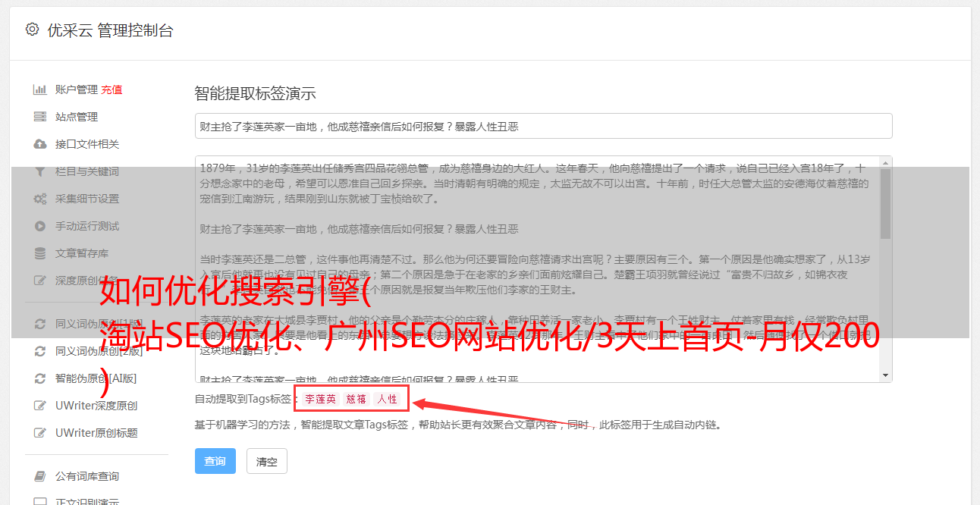980x505 pixels.
Task: Click the 手动运行测试 play icon
Action: 40,226
